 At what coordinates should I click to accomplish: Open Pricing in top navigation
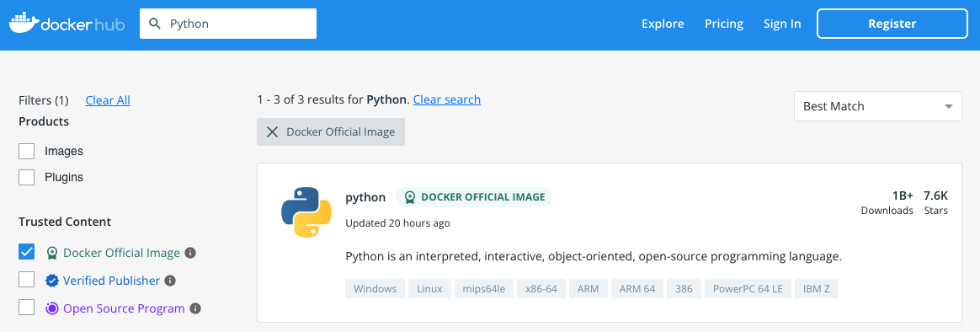[724, 24]
